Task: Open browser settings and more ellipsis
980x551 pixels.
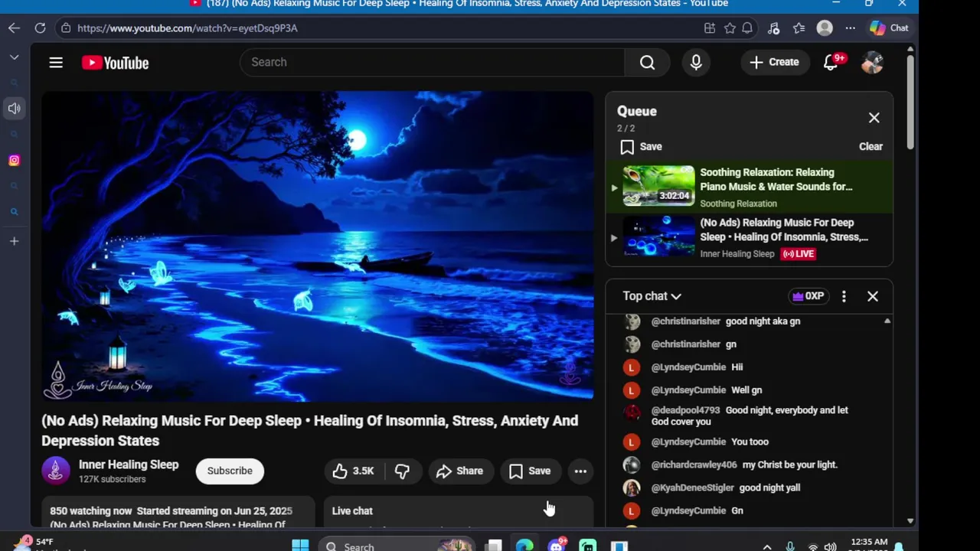Action: (851, 28)
